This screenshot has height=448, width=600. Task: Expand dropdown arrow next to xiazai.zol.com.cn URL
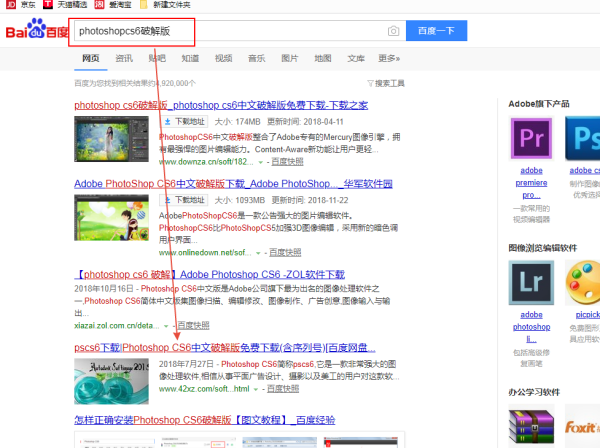tap(166, 326)
